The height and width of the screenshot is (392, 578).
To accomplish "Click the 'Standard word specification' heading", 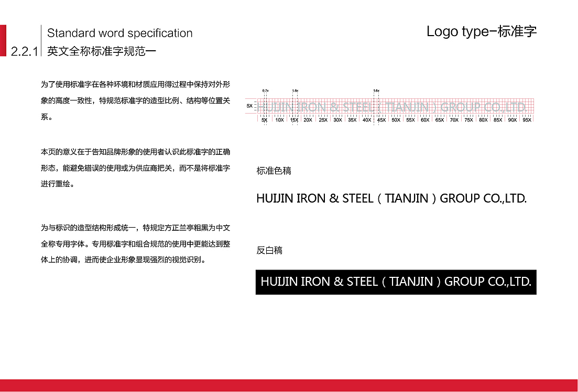I will (120, 33).
